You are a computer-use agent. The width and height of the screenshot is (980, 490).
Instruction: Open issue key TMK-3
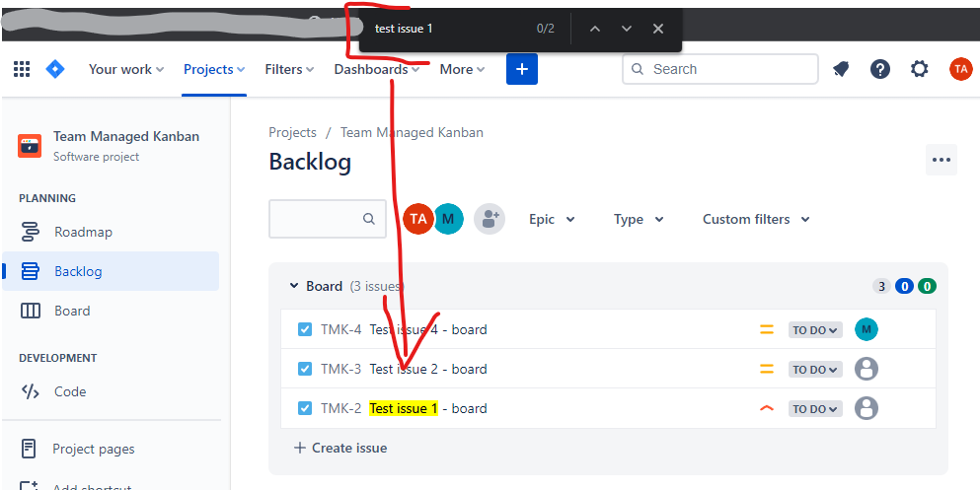point(341,369)
